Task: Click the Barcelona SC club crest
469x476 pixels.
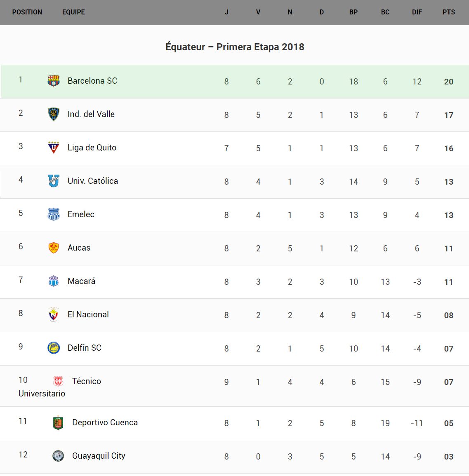Action: pyautogui.click(x=54, y=80)
